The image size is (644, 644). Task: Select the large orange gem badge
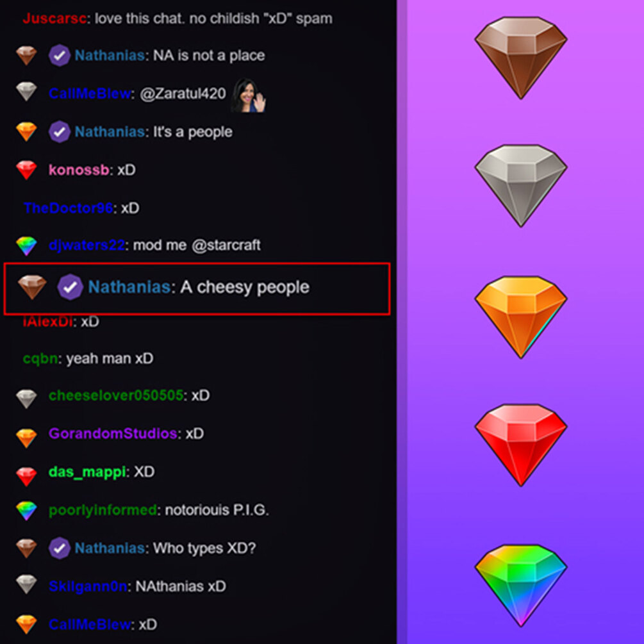pyautogui.click(x=521, y=317)
